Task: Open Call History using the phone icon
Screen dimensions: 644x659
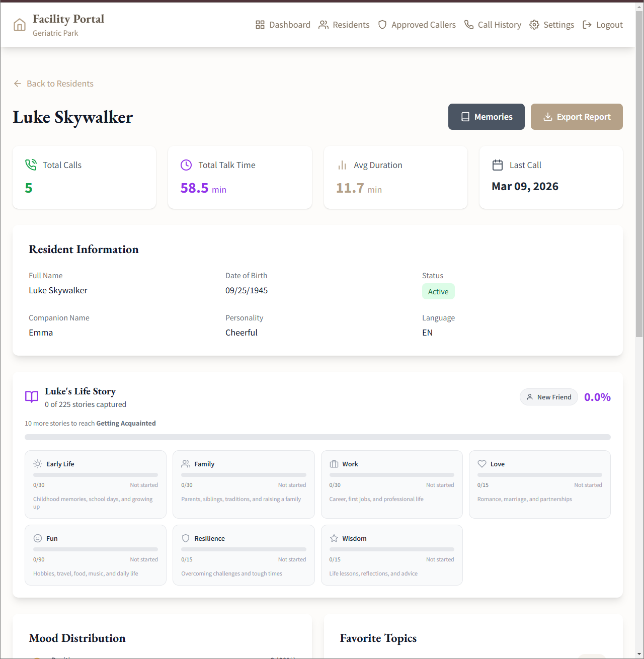Action: click(469, 24)
